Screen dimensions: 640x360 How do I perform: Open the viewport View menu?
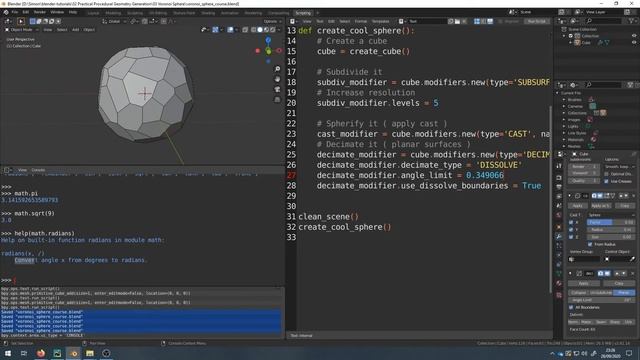tap(48, 30)
